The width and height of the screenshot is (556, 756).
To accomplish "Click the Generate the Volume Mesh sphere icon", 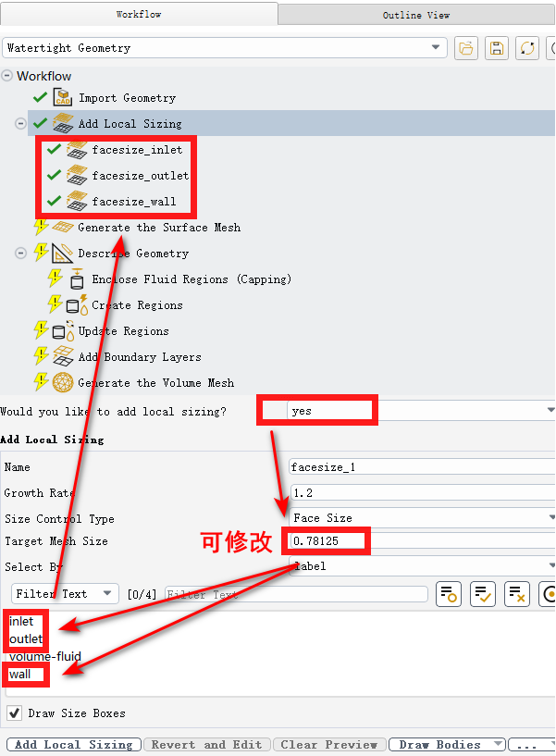I will click(x=63, y=383).
